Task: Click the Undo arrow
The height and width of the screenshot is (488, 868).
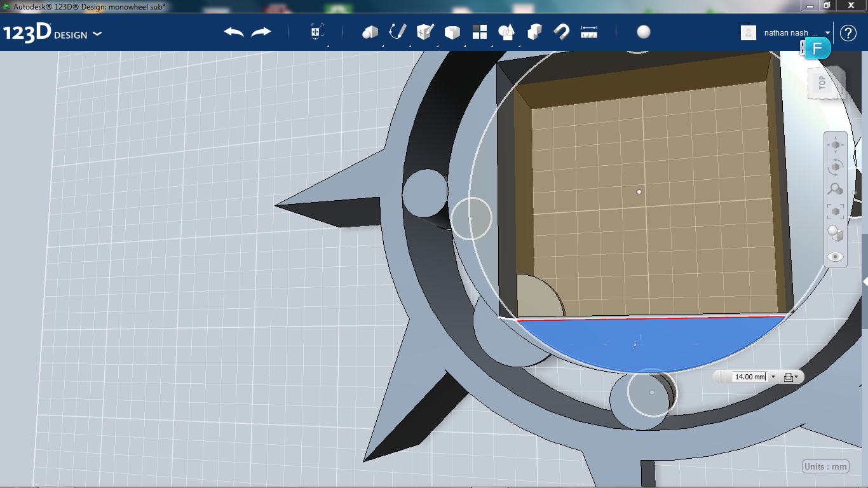Action: [x=234, y=32]
